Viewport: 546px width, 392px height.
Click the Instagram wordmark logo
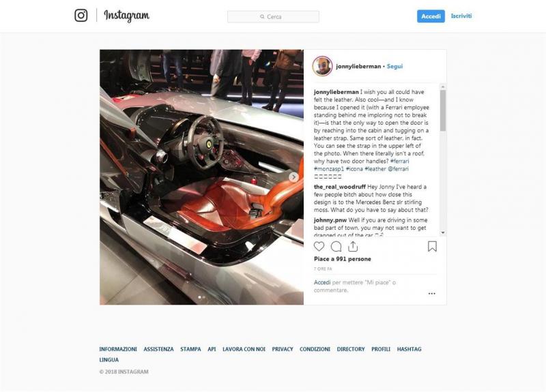pos(127,16)
